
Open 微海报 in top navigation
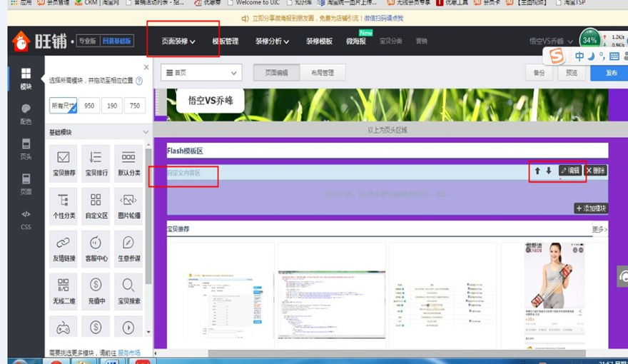point(356,41)
